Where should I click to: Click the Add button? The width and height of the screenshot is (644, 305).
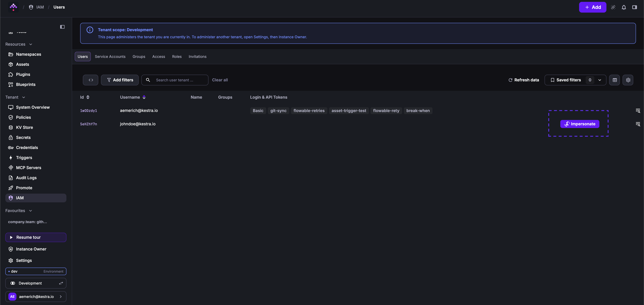pos(593,7)
